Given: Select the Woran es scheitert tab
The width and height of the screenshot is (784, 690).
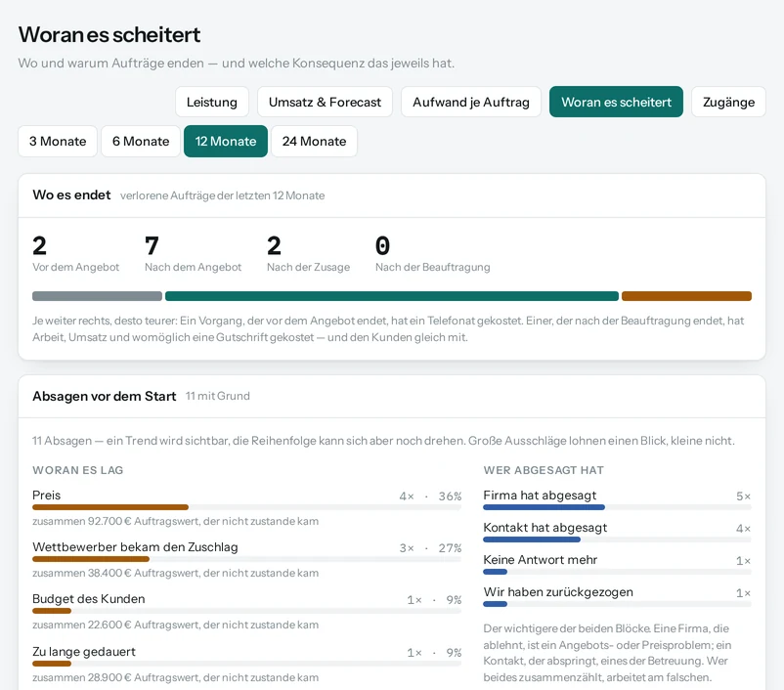Looking at the screenshot, I should coord(616,102).
